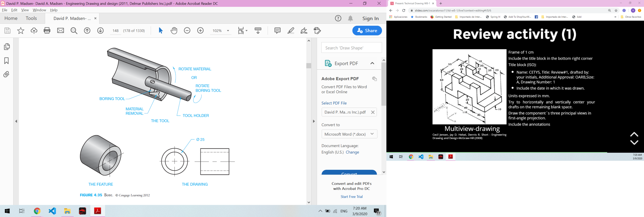Go to next slide down chevron
The width and height of the screenshot is (644, 217).
coord(634,142)
